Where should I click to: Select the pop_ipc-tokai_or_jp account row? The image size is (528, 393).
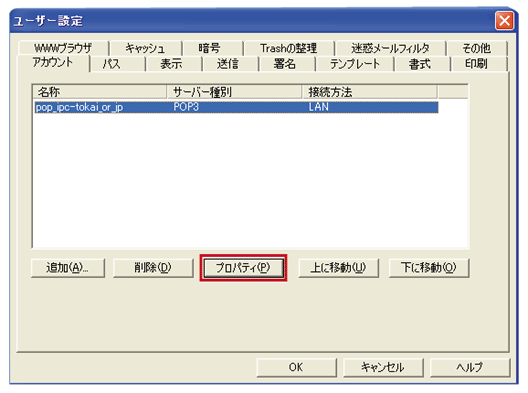tap(236, 107)
